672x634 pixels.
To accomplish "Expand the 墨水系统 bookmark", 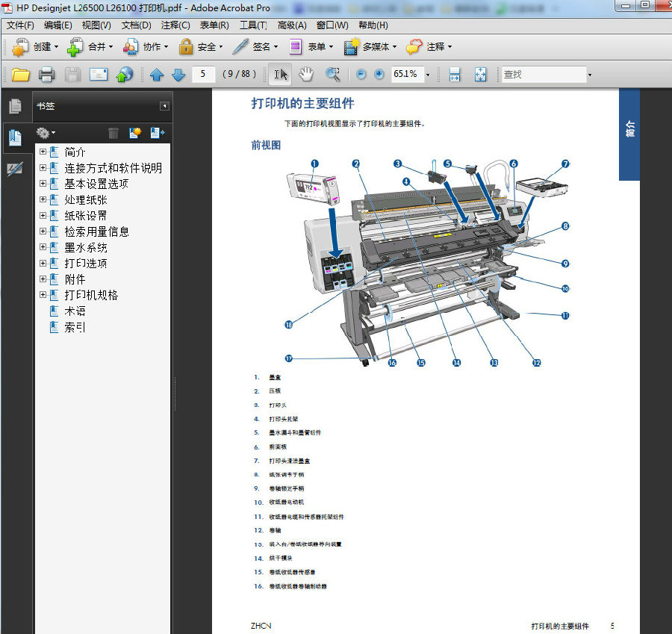I will click(43, 247).
